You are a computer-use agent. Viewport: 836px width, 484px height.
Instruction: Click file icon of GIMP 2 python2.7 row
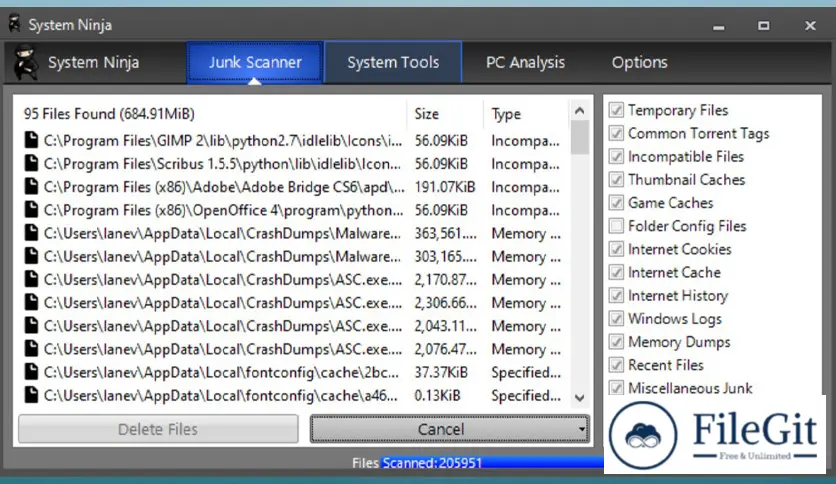pos(31,140)
